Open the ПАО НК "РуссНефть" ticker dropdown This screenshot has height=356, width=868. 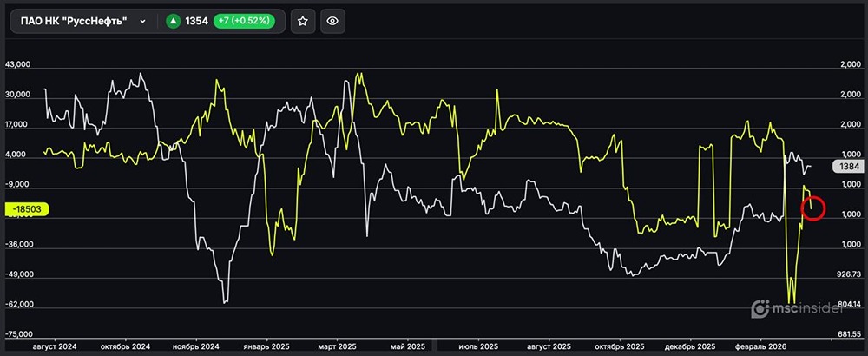[83, 21]
